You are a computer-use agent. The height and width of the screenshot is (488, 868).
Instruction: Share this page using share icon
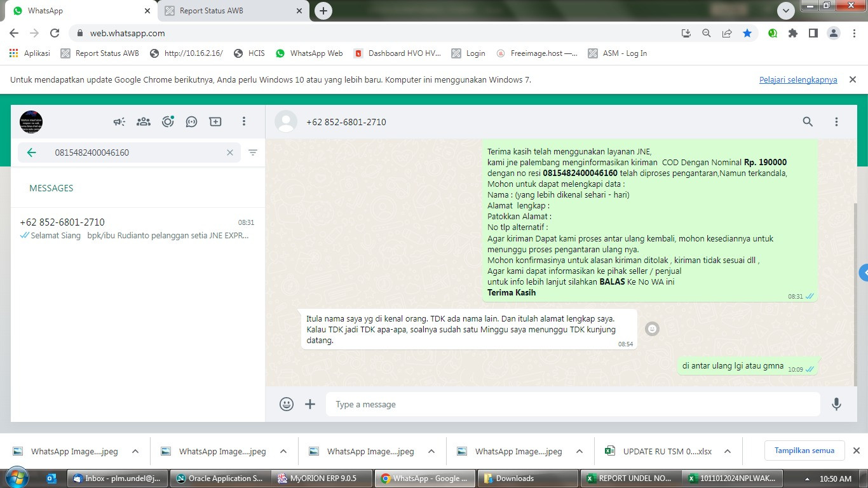(727, 33)
